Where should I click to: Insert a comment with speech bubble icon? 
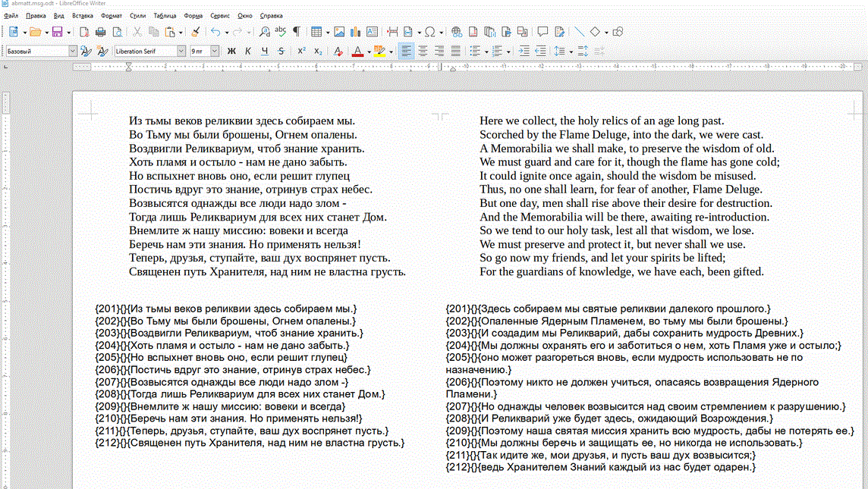click(x=542, y=32)
